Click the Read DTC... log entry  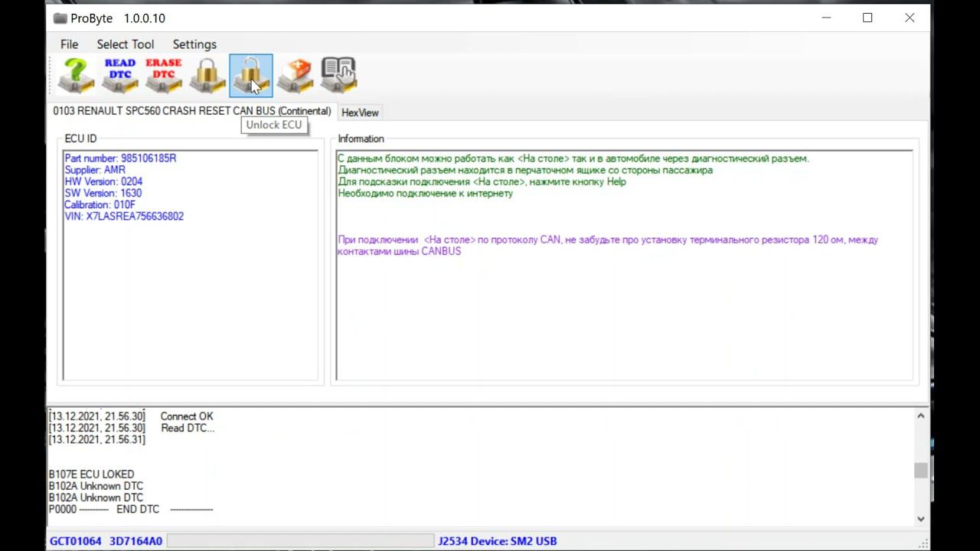pos(188,428)
